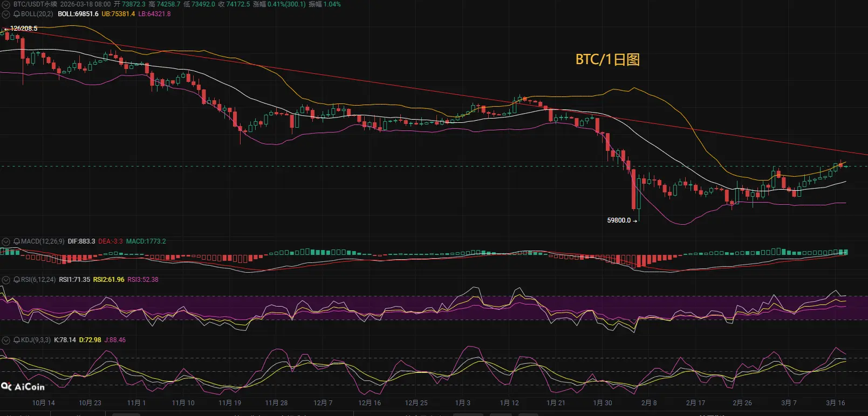Click the UB:75381.4 upper band value
This screenshot has height=416, width=868.
coord(118,14)
